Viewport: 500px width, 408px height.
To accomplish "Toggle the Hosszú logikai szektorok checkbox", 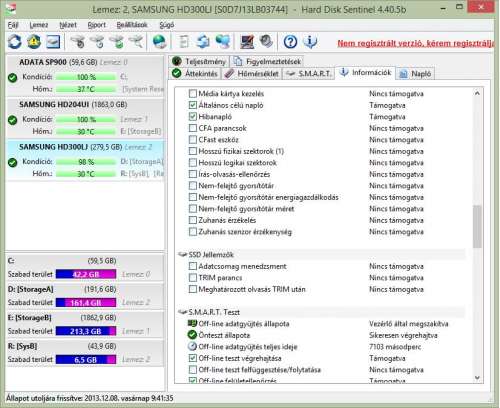I will click(x=193, y=162).
